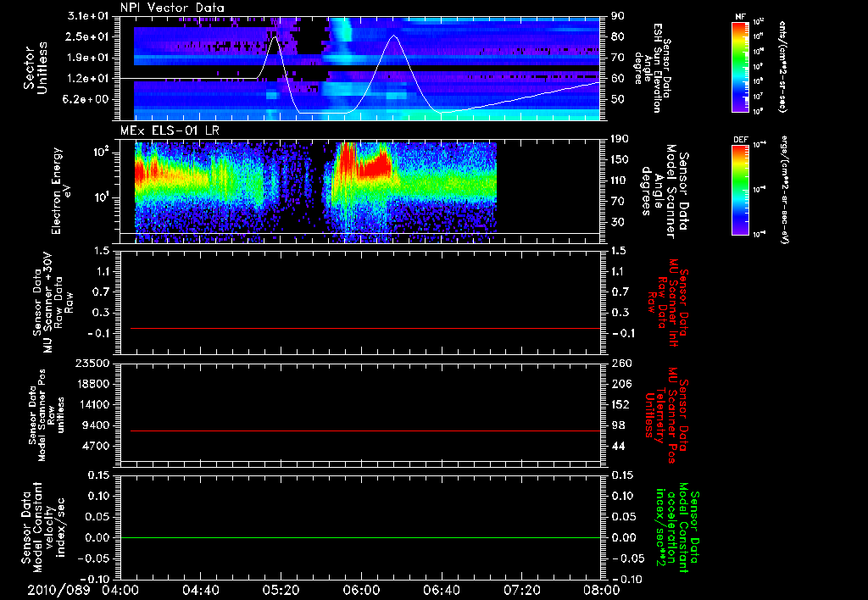The image size is (868, 600).
Task: Click the '05:20' time axis label
Action: 281,590
